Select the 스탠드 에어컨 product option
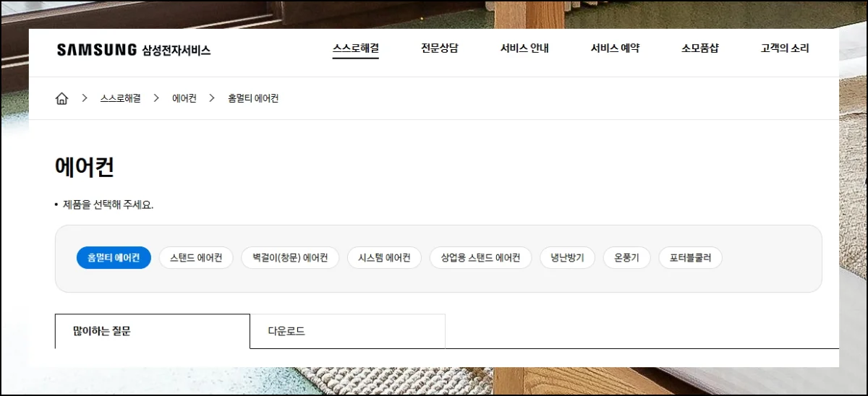This screenshot has height=396, width=868. point(196,258)
